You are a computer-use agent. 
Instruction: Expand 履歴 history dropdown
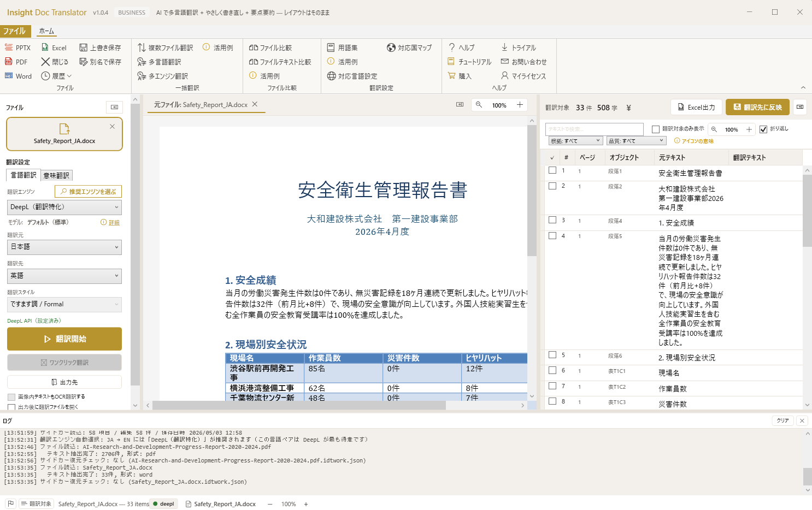tap(56, 76)
